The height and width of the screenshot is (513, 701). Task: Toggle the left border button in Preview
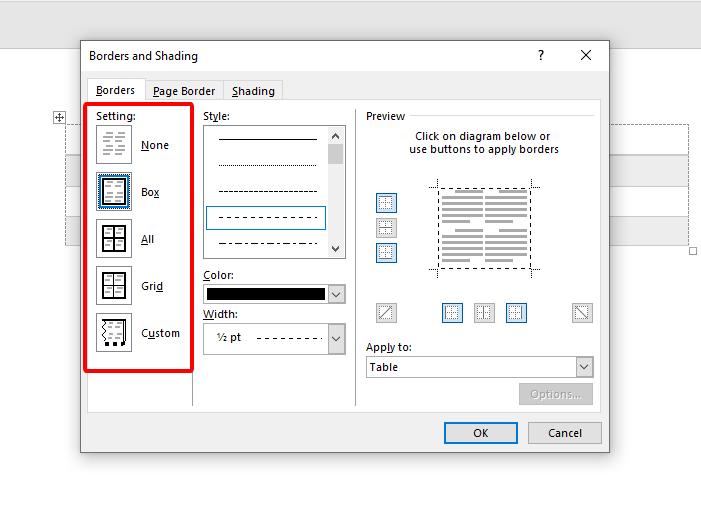[452, 313]
